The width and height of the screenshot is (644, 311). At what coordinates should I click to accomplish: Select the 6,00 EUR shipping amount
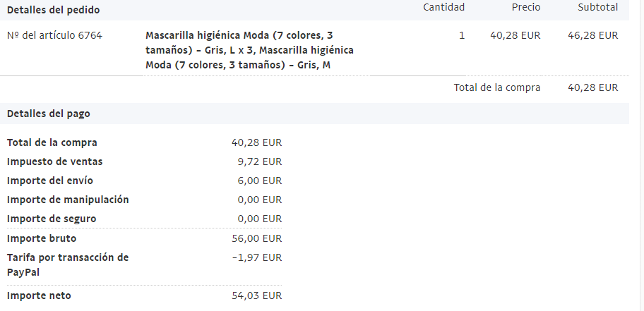260,181
